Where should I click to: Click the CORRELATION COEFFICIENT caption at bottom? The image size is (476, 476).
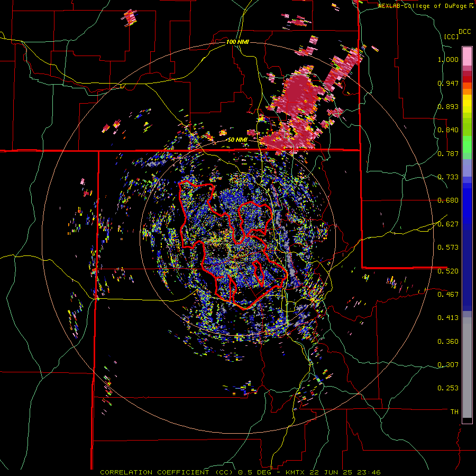[x=240, y=472]
